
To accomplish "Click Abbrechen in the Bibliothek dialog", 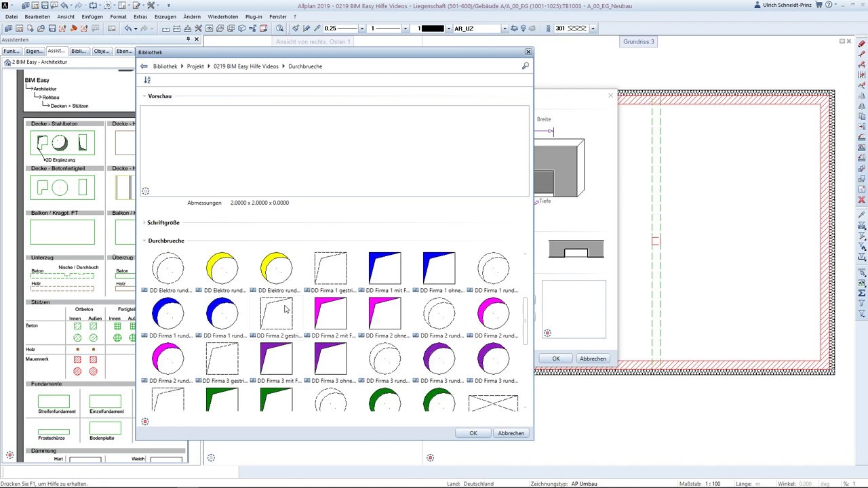I will (511, 433).
